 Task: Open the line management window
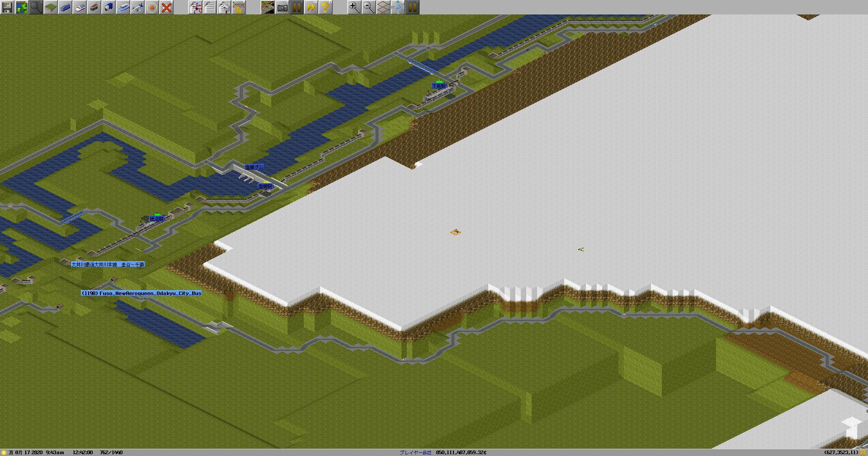195,7
